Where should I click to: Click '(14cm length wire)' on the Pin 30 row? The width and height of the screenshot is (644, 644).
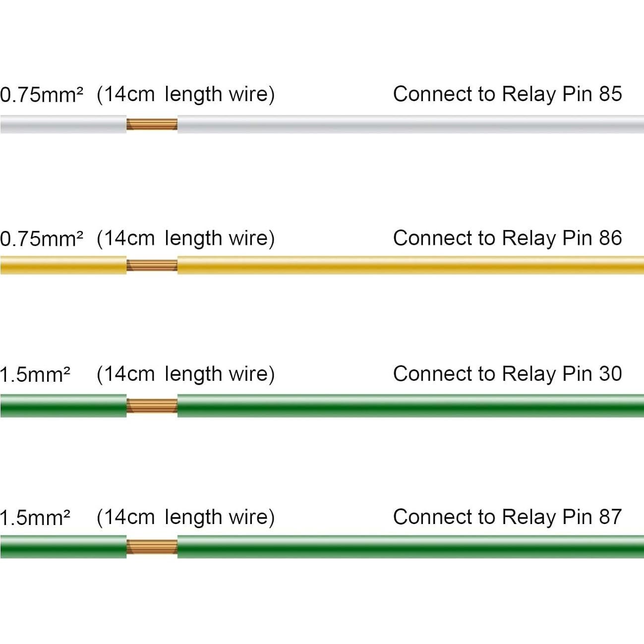coord(185,374)
